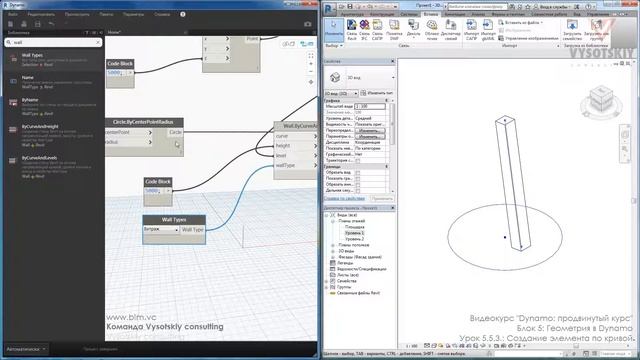The width and height of the screenshot is (640, 360).
Task: Click the Manage Links icon in ribbon
Action: 451,30
